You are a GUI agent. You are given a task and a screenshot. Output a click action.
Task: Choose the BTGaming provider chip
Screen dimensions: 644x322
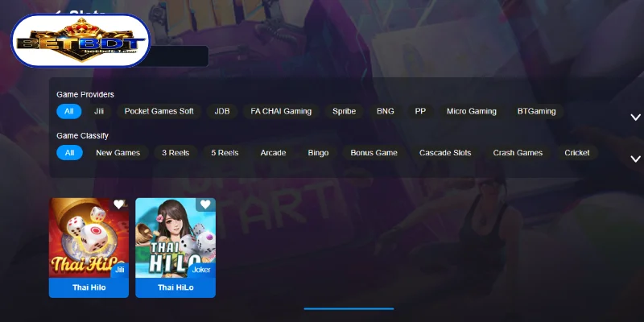(536, 111)
